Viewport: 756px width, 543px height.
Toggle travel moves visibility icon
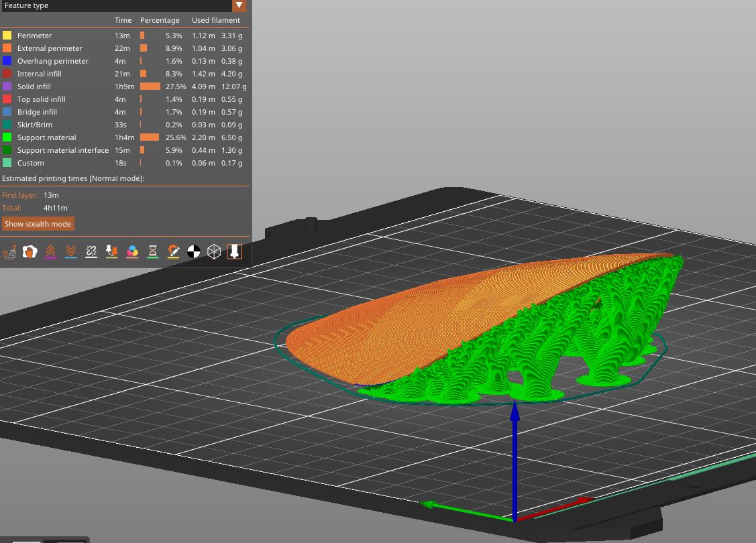9,251
